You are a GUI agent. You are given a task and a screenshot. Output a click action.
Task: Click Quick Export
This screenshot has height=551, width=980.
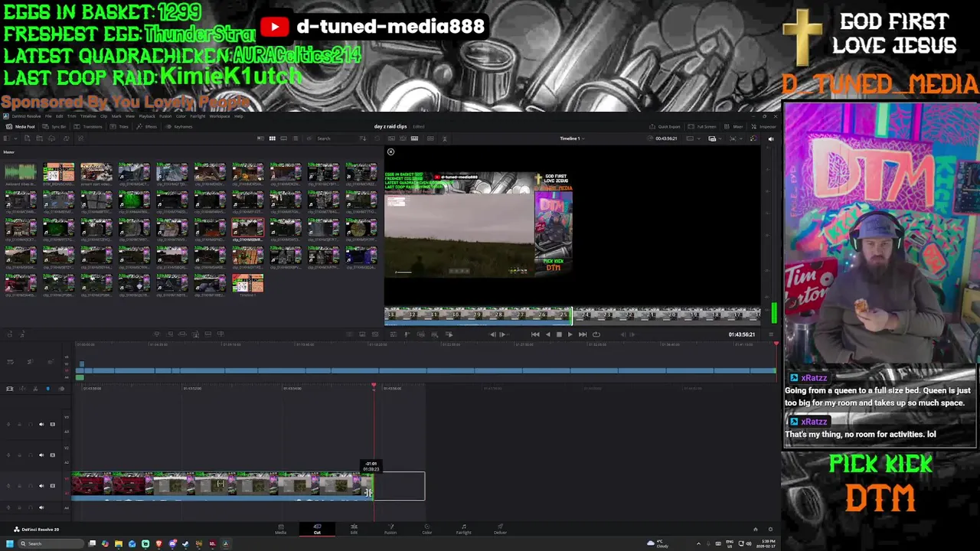pyautogui.click(x=665, y=126)
